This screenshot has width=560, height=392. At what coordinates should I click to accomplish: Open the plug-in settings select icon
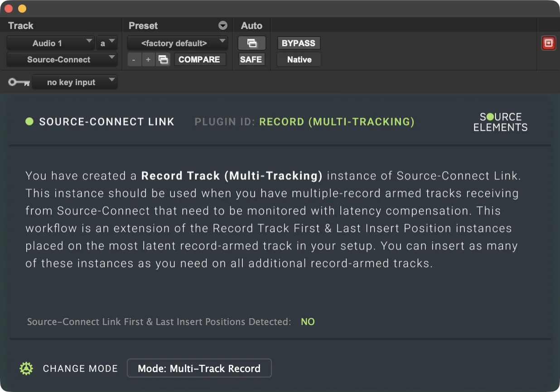(x=163, y=59)
